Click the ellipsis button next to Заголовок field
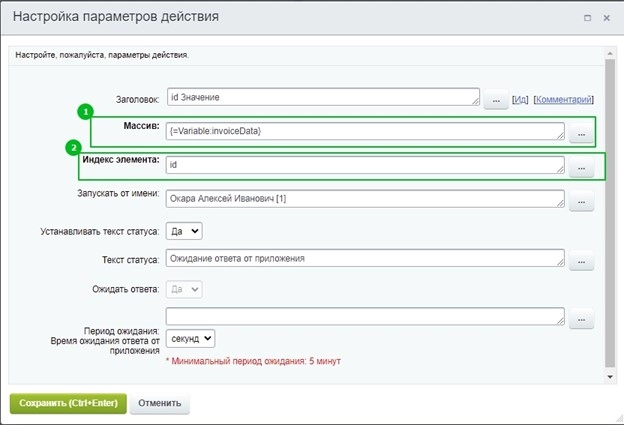The width and height of the screenshot is (624, 425). (495, 100)
